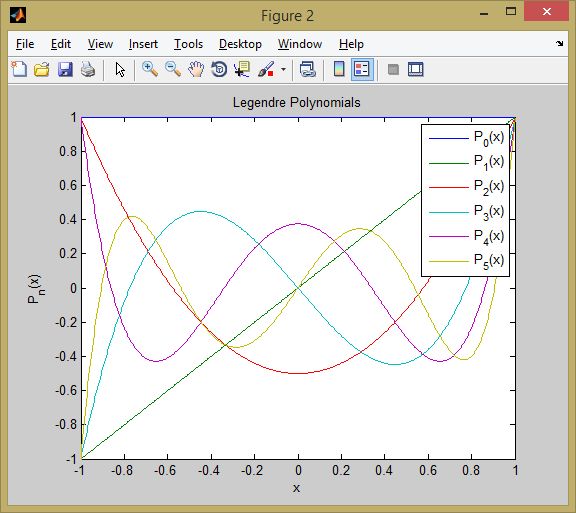Open the Insert menu
576x513 pixels.
coord(143,44)
